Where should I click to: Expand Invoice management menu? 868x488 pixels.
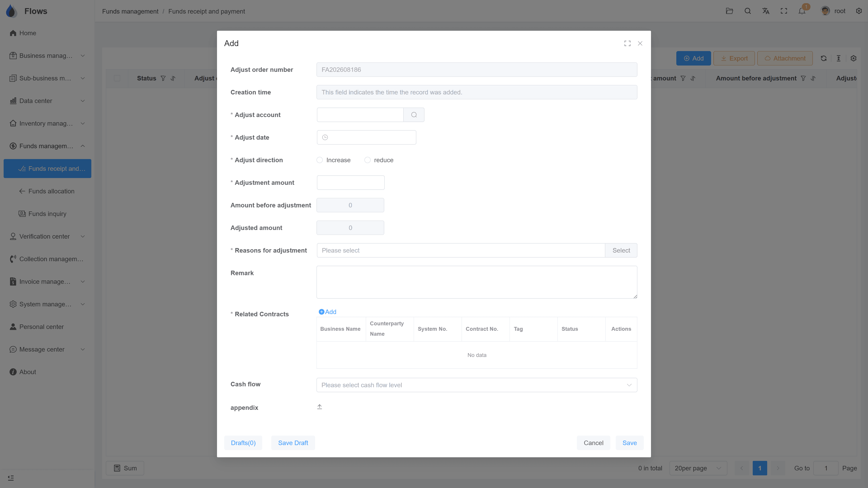point(47,282)
